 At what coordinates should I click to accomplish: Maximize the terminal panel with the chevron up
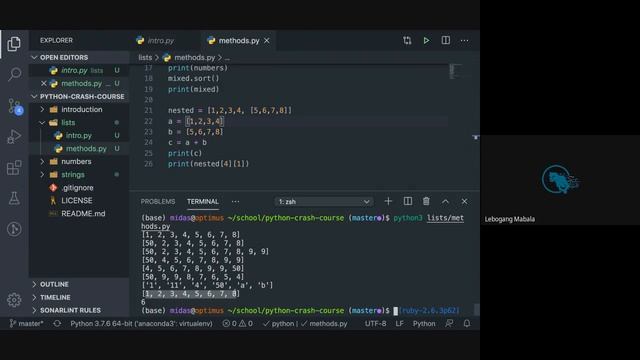click(x=445, y=201)
